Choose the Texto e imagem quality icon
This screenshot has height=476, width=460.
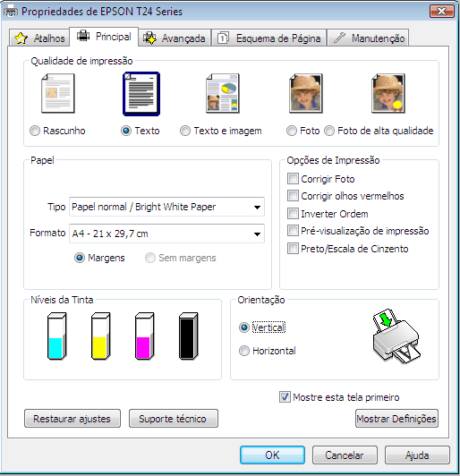tap(223, 93)
